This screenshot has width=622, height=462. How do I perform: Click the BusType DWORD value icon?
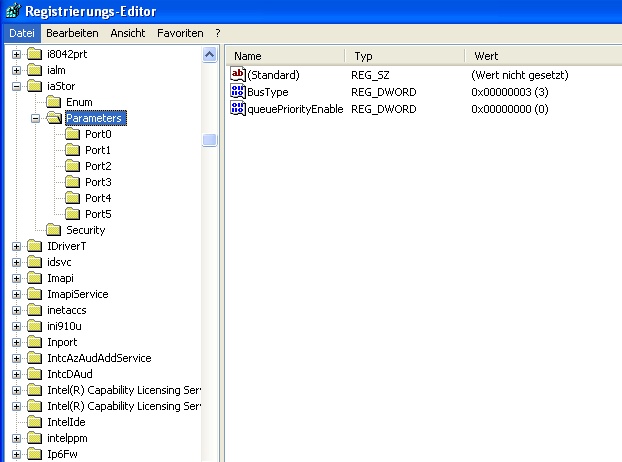tap(238, 91)
